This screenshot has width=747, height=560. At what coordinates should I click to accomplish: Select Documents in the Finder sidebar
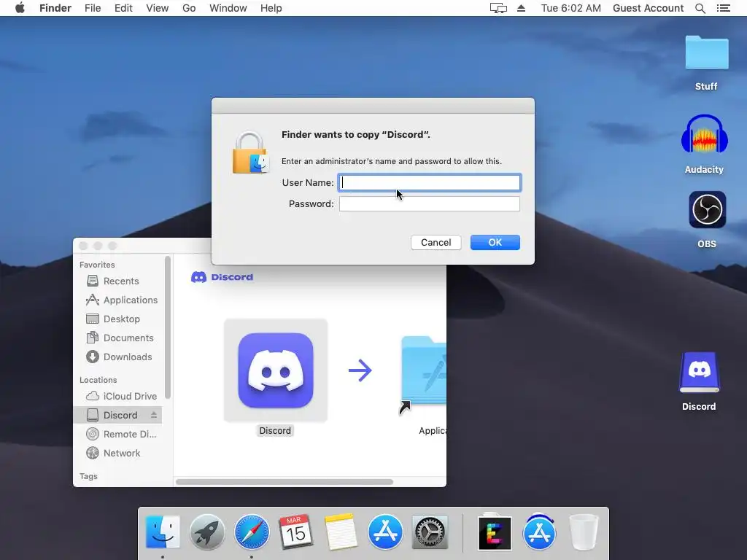[x=118, y=338]
